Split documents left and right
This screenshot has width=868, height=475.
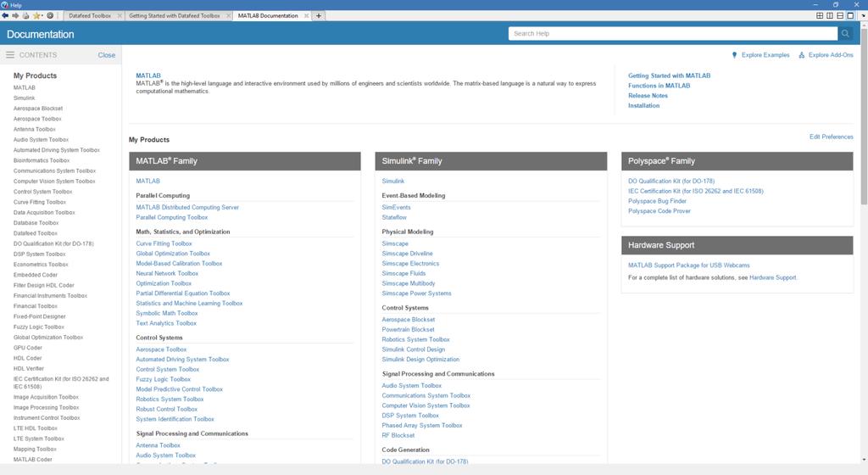click(830, 15)
